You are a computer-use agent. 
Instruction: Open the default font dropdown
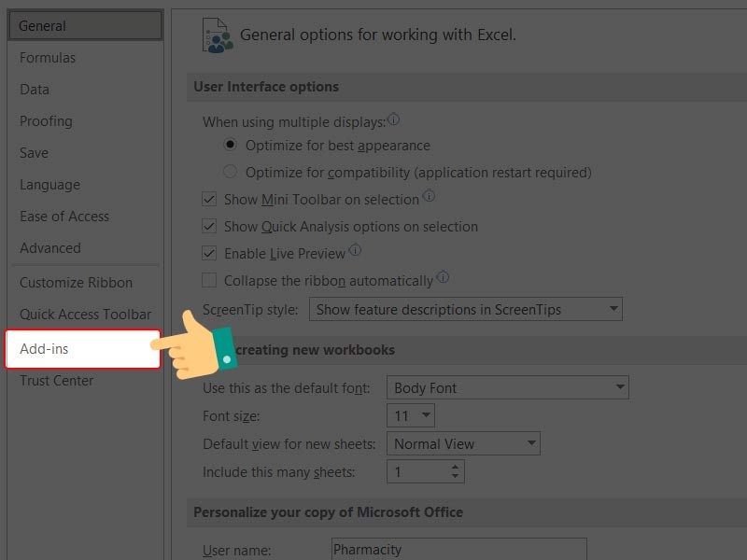(508, 387)
